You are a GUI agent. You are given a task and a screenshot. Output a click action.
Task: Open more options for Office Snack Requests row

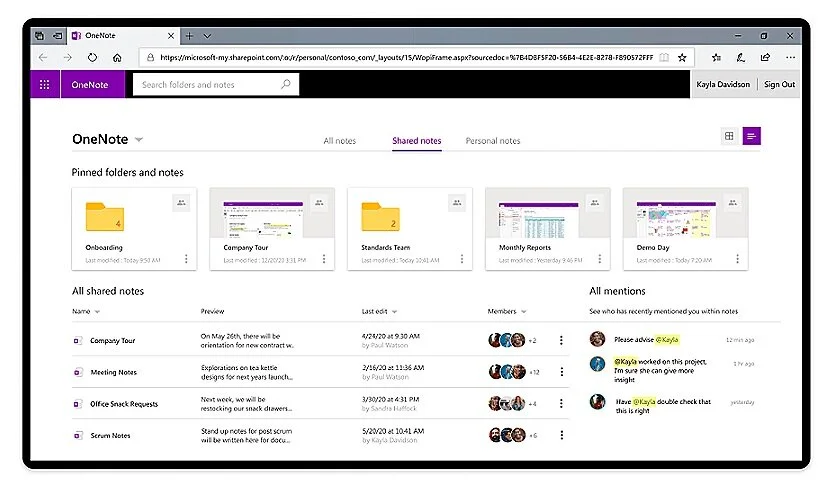click(x=561, y=403)
